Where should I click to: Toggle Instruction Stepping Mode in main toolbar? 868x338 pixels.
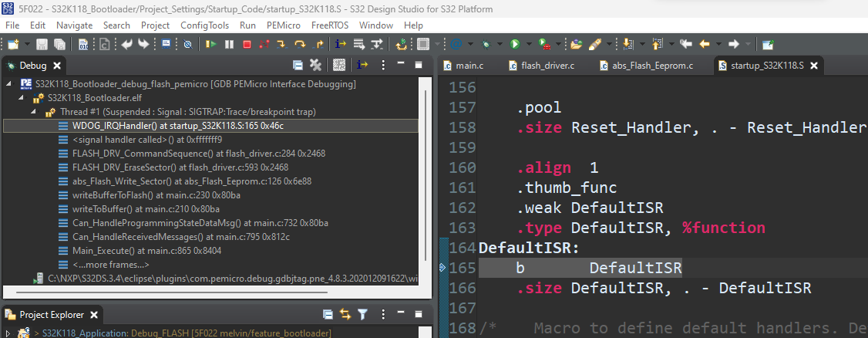pyautogui.click(x=341, y=44)
